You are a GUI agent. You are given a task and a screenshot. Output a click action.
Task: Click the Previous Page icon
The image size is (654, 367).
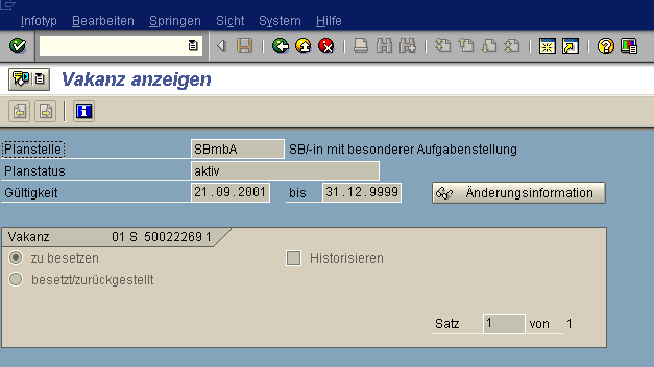click(x=466, y=45)
